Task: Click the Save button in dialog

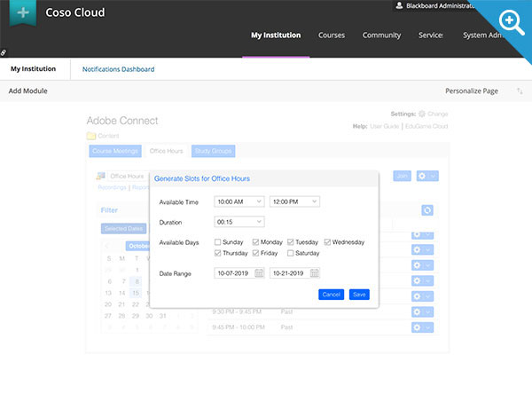Action: (x=359, y=295)
